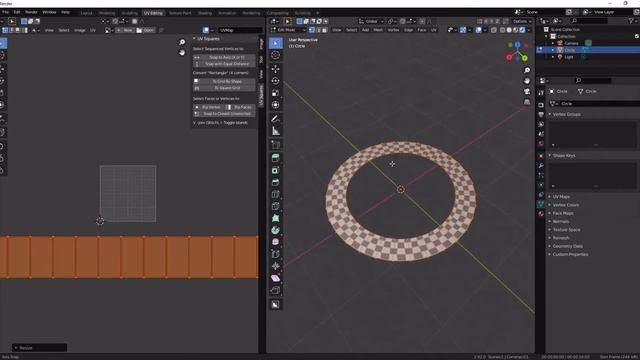Image resolution: width=640 pixels, height=360 pixels.
Task: Switch to the UV Editing workspace tab
Action: pos(153,13)
